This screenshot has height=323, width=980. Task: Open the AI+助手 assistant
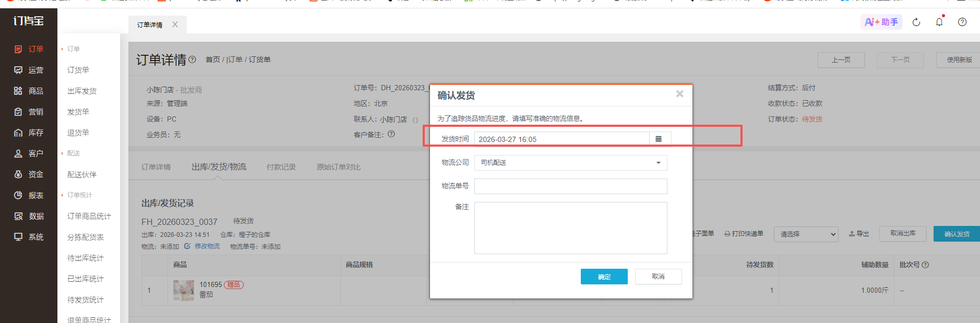point(881,22)
